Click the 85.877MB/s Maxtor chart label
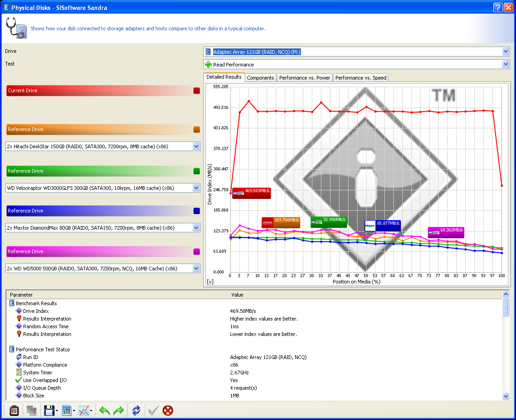This screenshot has height=420, width=516. pyautogui.click(x=383, y=226)
